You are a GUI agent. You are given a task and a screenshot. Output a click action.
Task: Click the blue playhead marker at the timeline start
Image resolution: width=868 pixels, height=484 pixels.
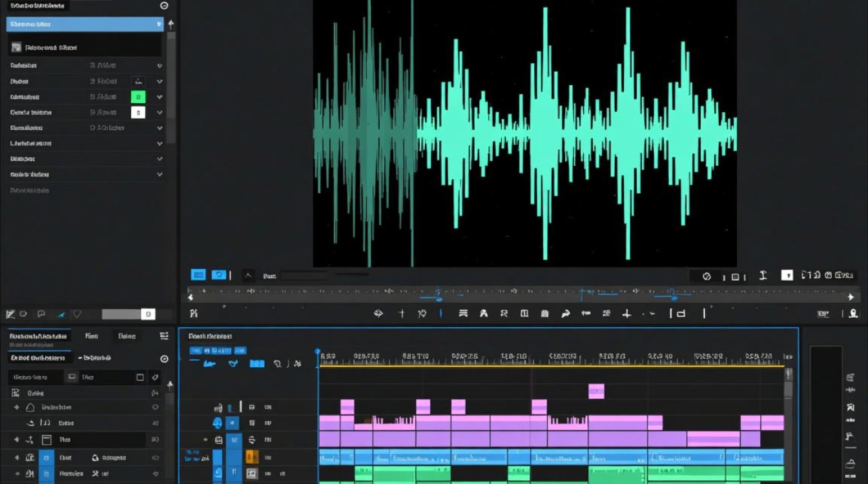tap(318, 352)
